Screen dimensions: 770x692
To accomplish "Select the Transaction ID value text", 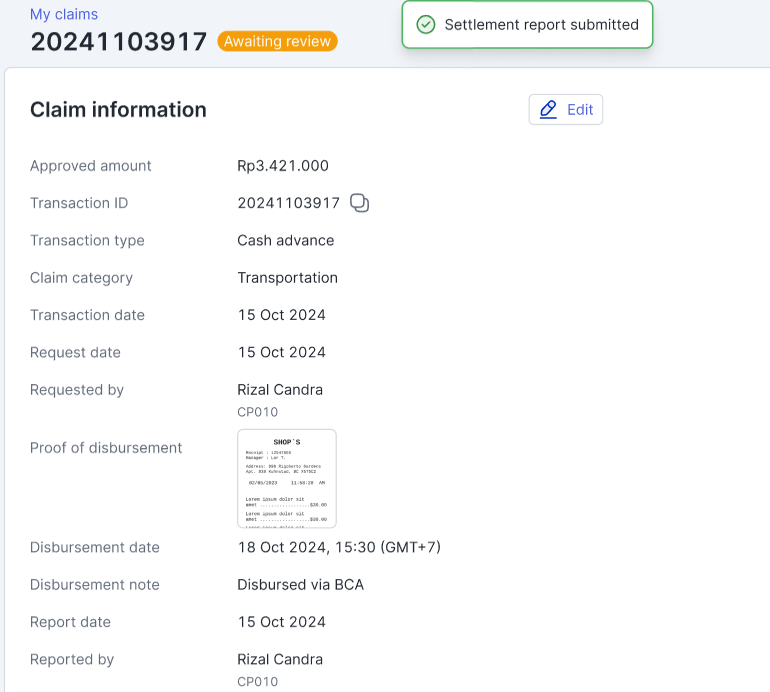I will 288,203.
